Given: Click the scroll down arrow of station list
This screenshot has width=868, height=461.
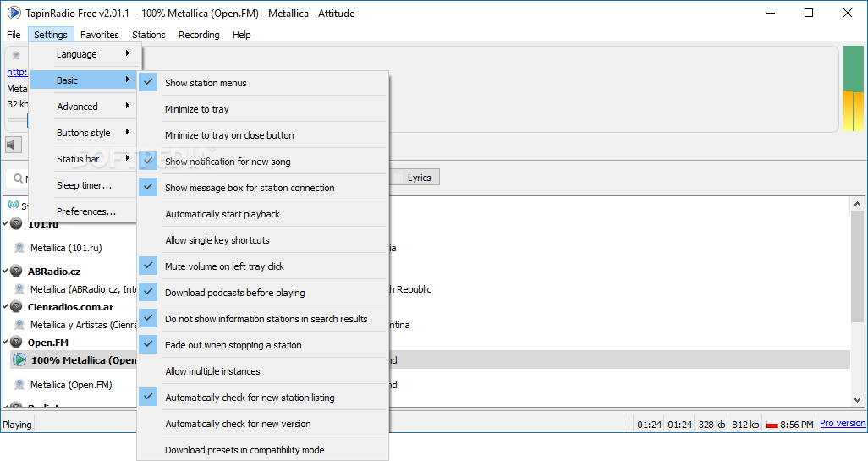Looking at the screenshot, I should pos(857,399).
